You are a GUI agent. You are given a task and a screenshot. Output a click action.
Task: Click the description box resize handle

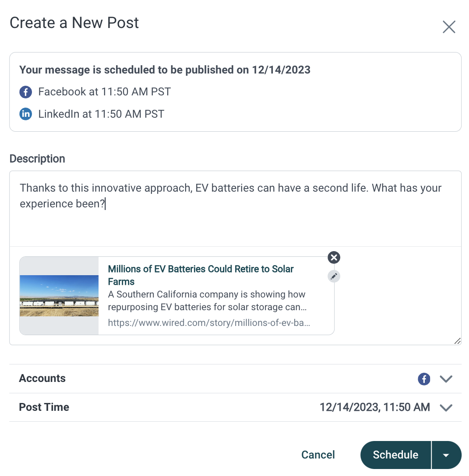point(458,341)
